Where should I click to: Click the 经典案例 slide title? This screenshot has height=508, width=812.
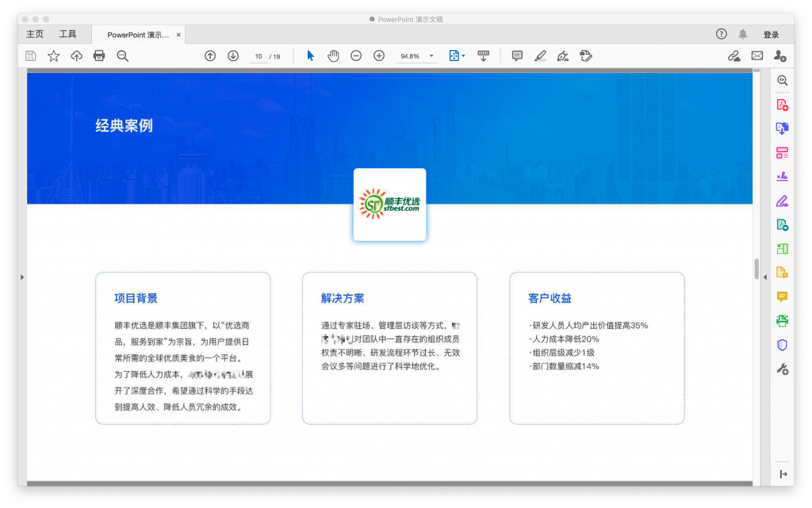click(124, 126)
